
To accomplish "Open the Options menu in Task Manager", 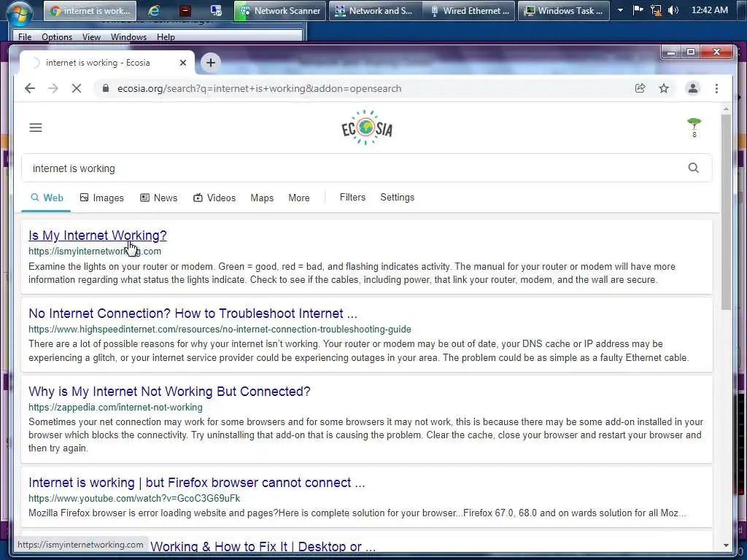I will (x=57, y=36).
